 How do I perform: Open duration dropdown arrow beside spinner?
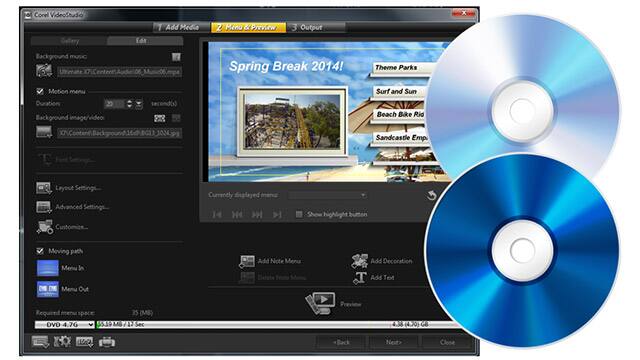pos(139,104)
